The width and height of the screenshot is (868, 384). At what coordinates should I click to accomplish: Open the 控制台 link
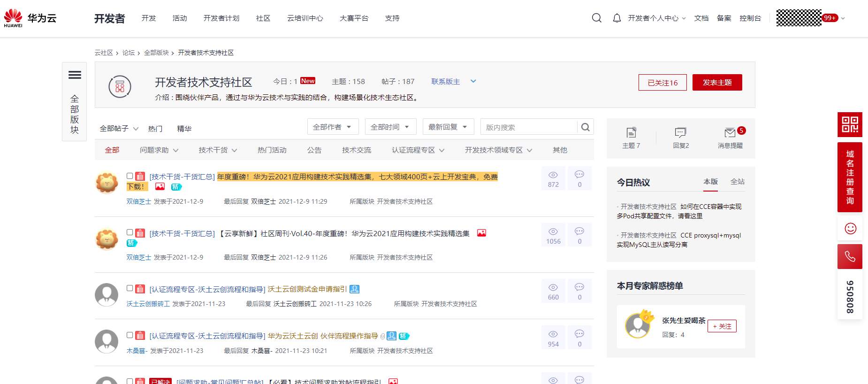(x=750, y=18)
